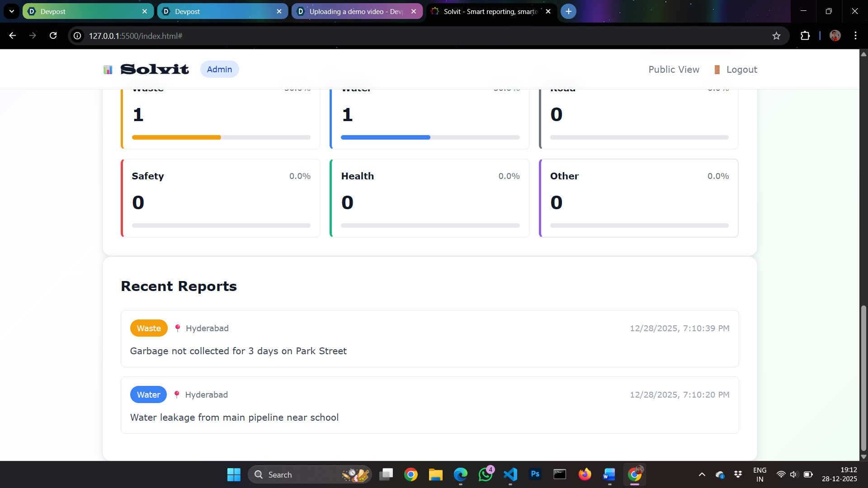Open WhatsApp from the taskbar

click(x=486, y=474)
